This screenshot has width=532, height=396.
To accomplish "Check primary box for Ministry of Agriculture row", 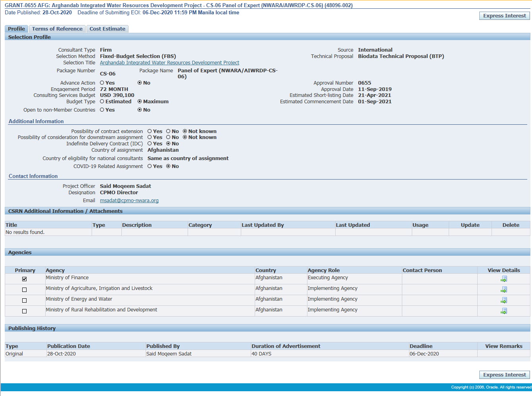I will pyautogui.click(x=25, y=290).
